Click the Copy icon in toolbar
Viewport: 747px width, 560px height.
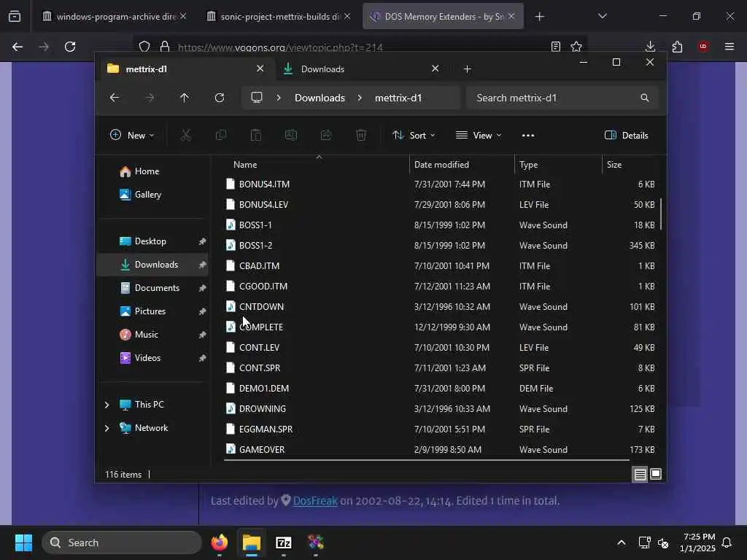[x=221, y=135]
